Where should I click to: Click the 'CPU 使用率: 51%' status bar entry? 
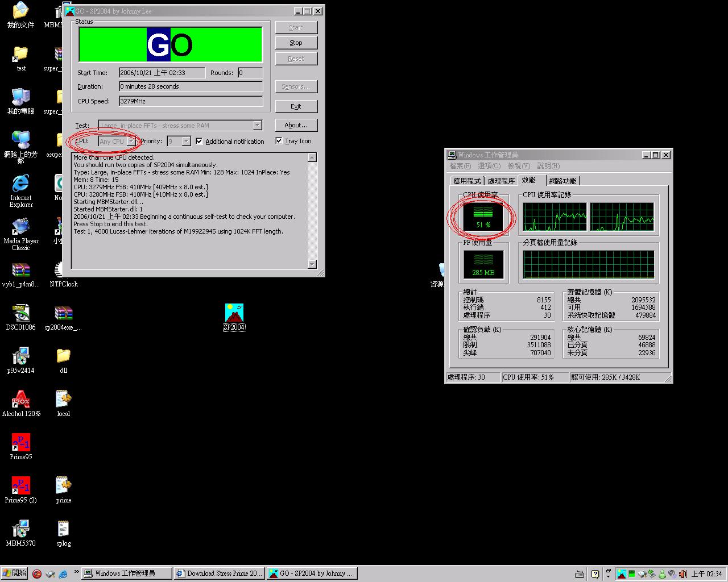(535, 377)
